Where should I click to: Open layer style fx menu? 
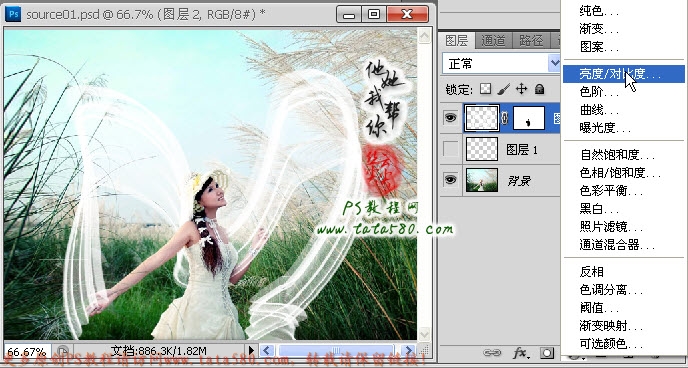520,353
